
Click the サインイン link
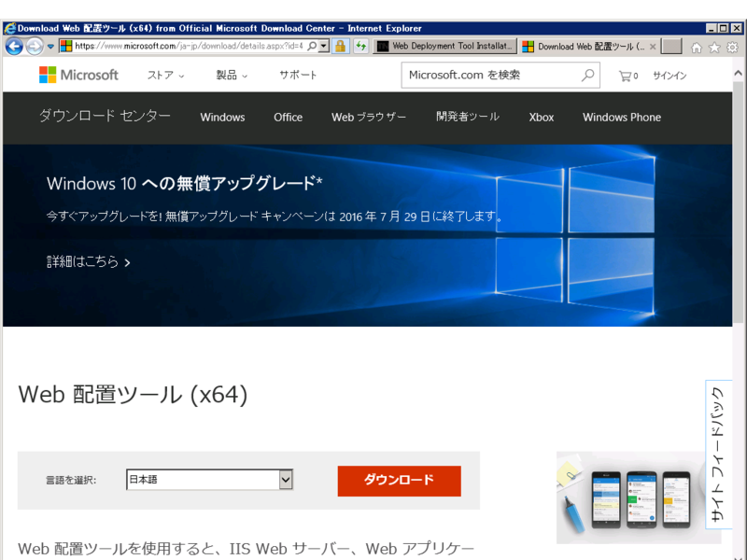click(669, 76)
